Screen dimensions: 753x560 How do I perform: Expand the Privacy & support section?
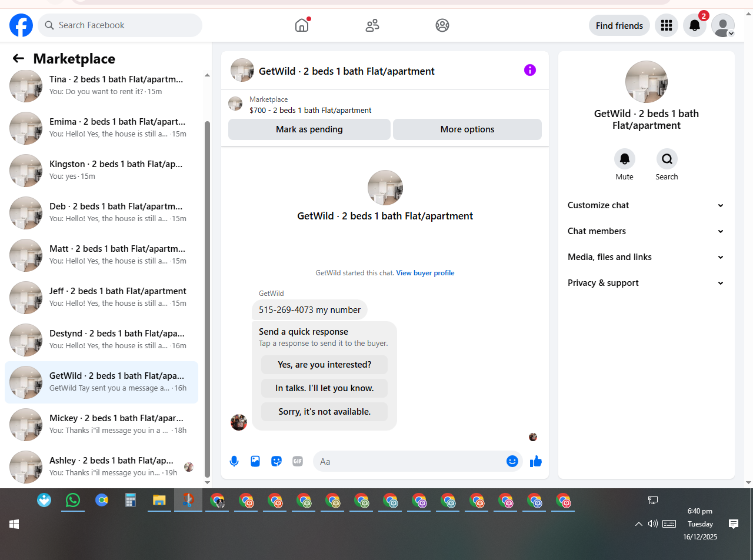(646, 283)
